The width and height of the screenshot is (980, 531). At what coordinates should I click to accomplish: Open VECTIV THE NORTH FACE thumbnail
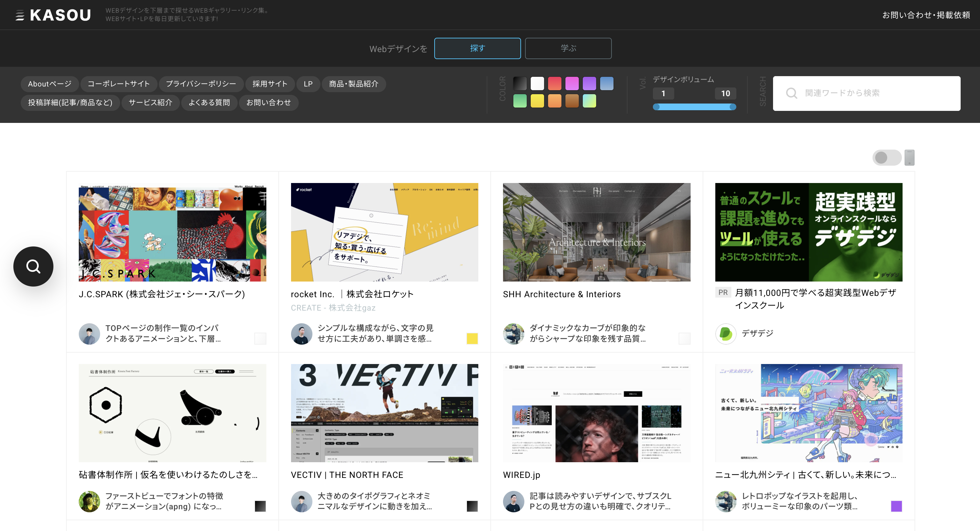point(384,413)
